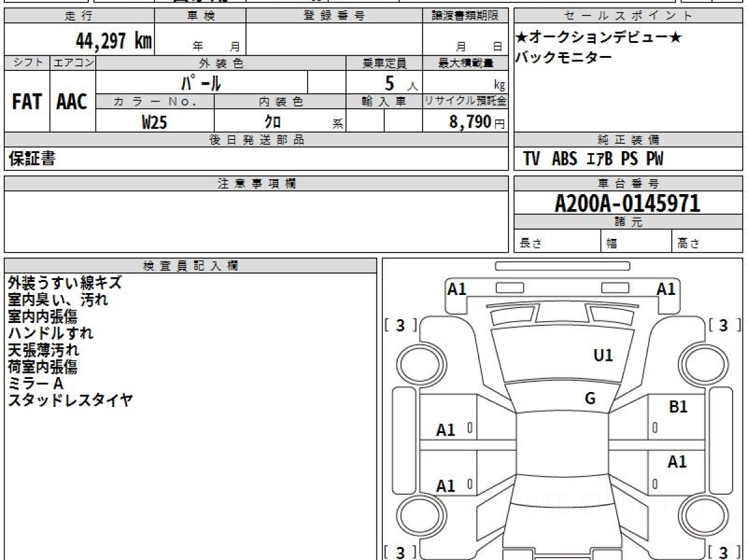
Task: Click the シフト column header
Action: pyautogui.click(x=27, y=63)
